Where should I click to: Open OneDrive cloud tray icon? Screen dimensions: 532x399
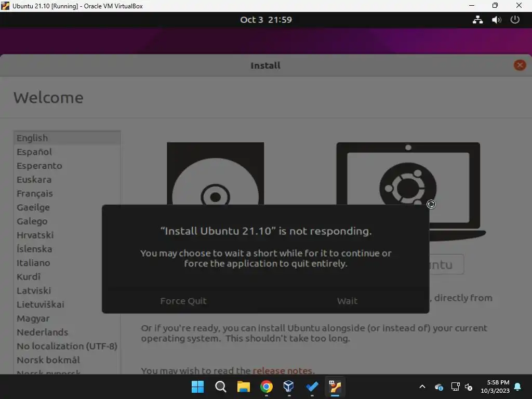(x=438, y=387)
